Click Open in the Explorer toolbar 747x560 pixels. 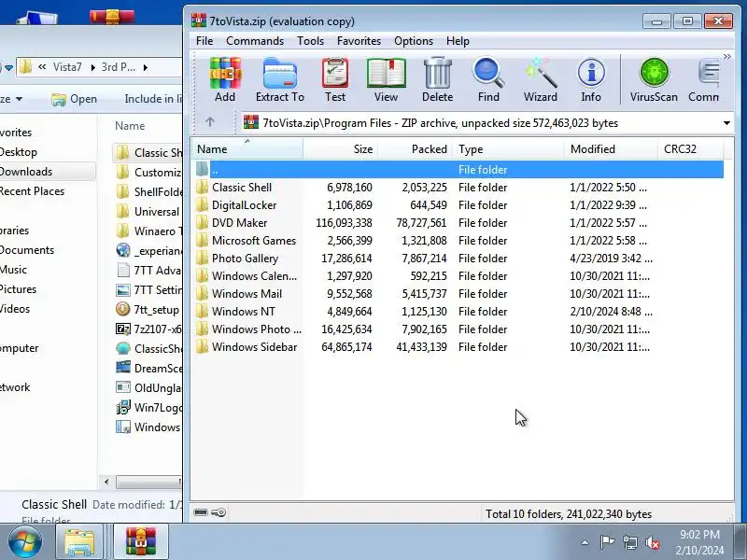coord(75,99)
